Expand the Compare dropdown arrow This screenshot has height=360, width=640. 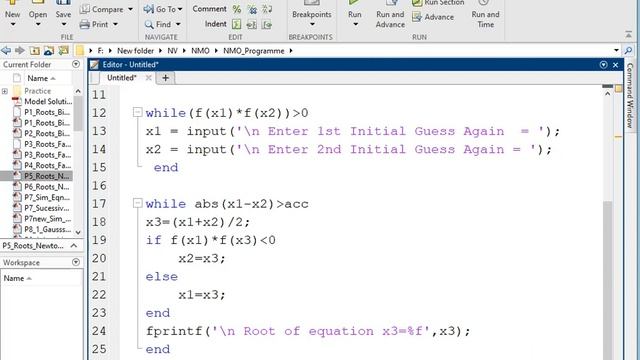[x=130, y=9]
